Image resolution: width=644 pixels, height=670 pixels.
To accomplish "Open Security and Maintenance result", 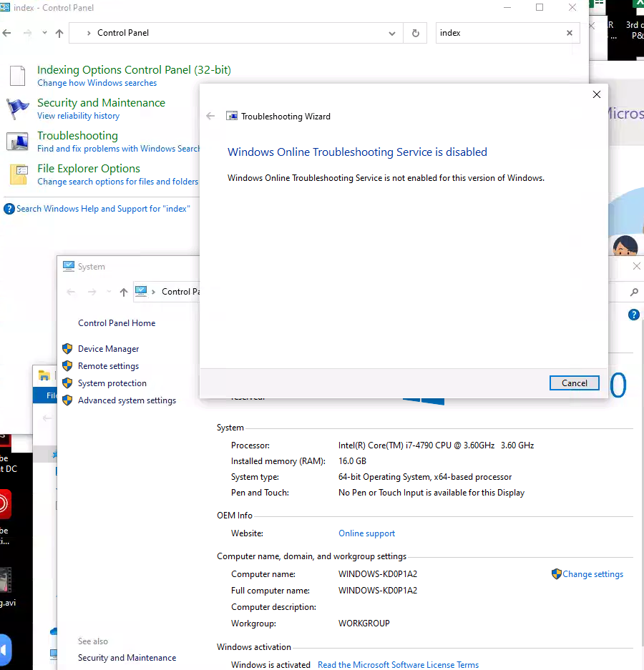I will pos(101,102).
